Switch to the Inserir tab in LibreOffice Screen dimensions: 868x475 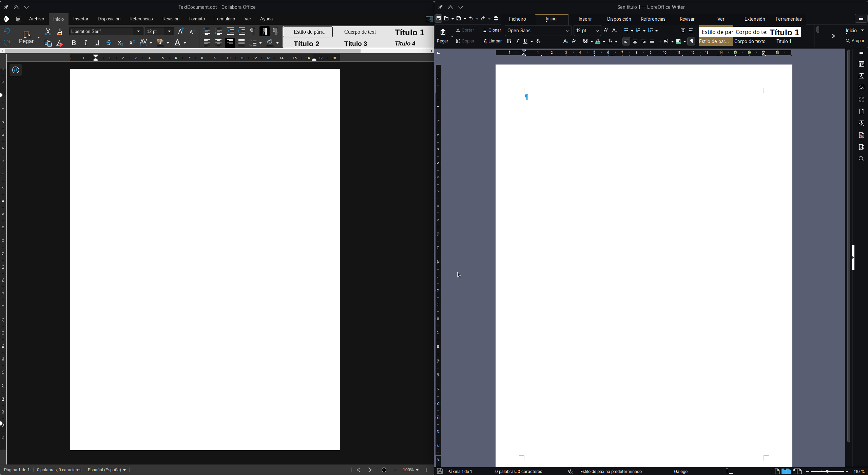[585, 19]
